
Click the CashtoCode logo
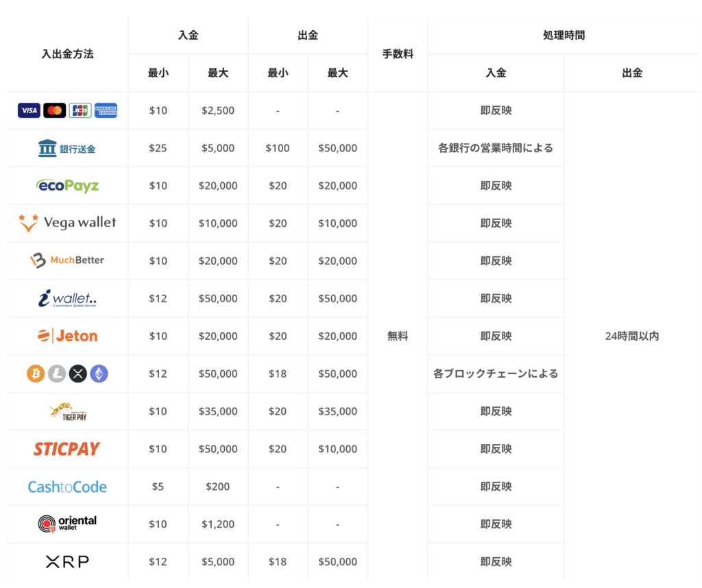pos(67,487)
